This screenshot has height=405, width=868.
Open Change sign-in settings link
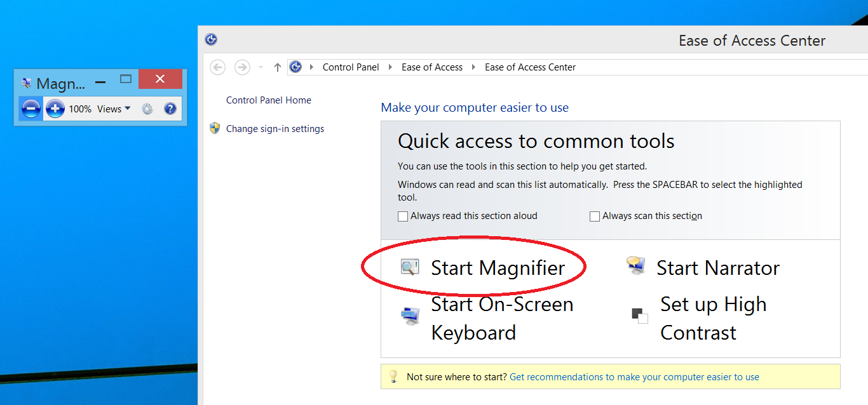tap(275, 129)
